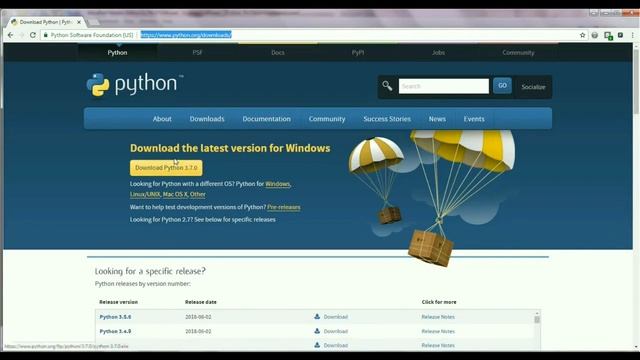Open the Documentation menu item
This screenshot has height=360, width=640.
(x=267, y=119)
